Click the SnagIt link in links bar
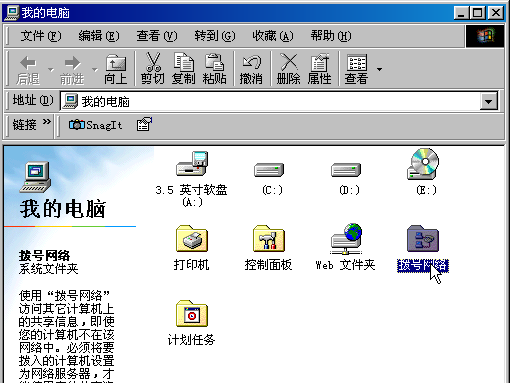 point(95,125)
